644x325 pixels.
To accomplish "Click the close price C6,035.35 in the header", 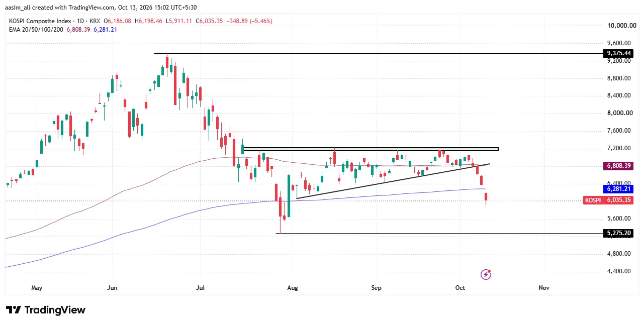I will click(x=210, y=21).
